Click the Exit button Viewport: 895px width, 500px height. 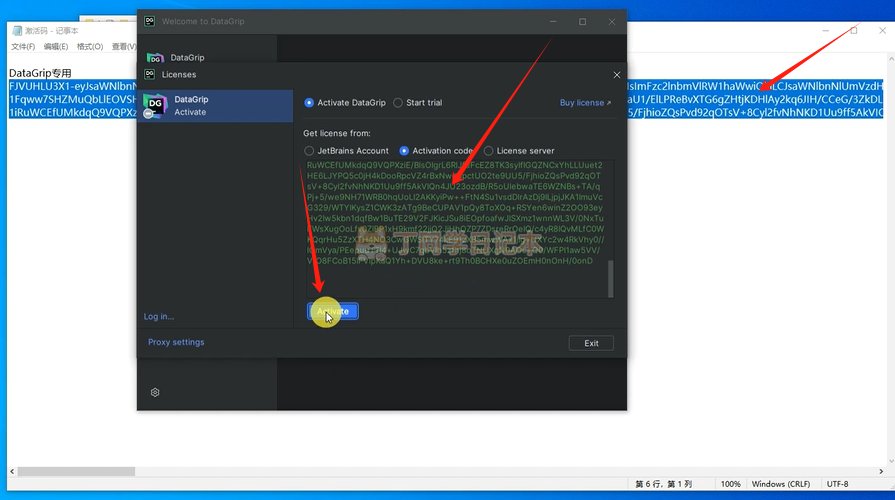[591, 343]
